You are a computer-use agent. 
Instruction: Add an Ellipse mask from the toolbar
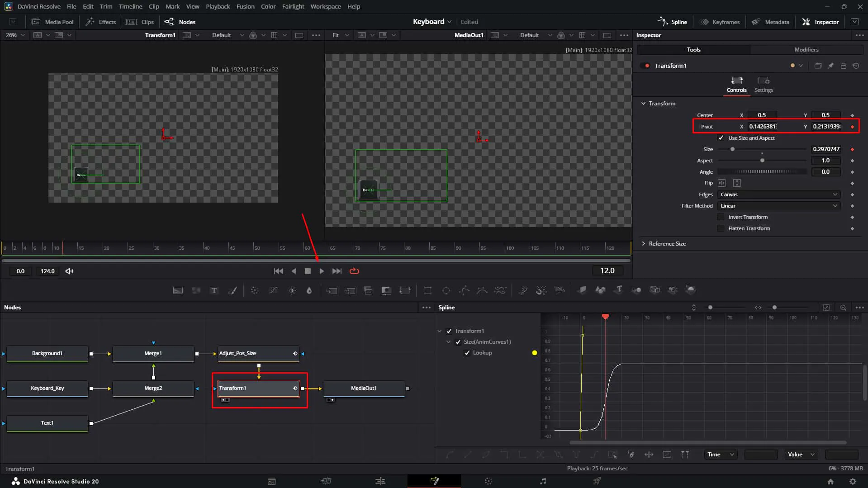(x=446, y=290)
